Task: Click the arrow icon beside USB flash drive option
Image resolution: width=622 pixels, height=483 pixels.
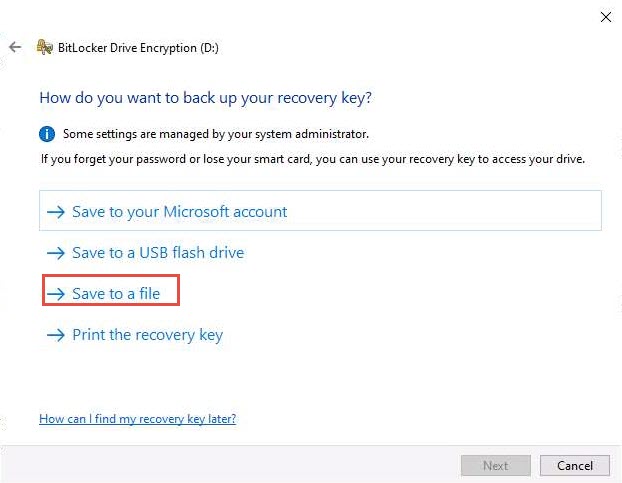Action: click(x=56, y=253)
